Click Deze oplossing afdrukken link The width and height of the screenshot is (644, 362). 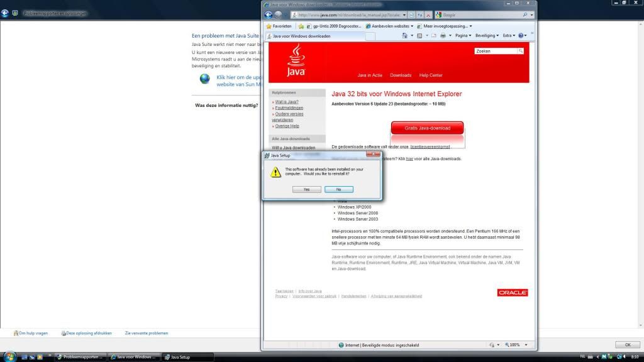[x=86, y=333]
